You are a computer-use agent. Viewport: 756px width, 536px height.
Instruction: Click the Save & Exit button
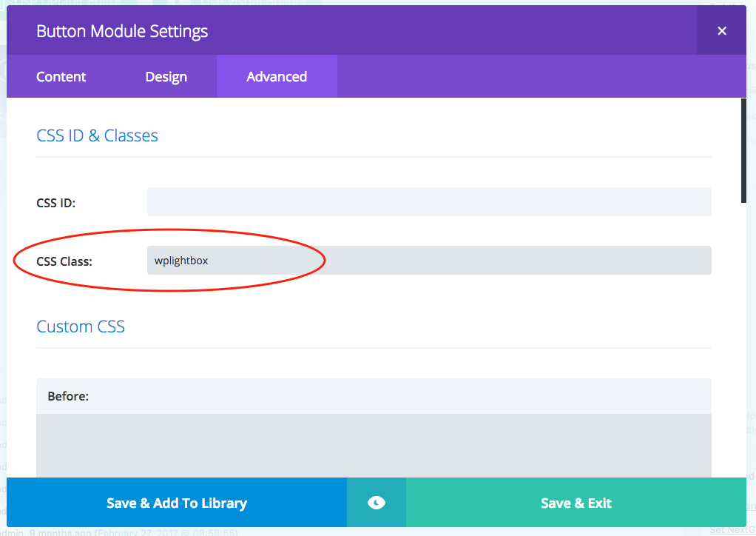pyautogui.click(x=576, y=503)
